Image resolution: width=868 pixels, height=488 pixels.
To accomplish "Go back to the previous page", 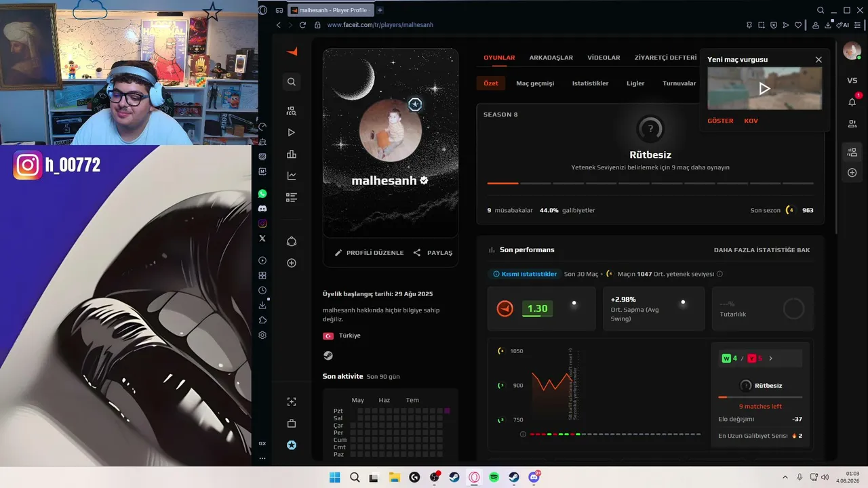I will (x=278, y=25).
